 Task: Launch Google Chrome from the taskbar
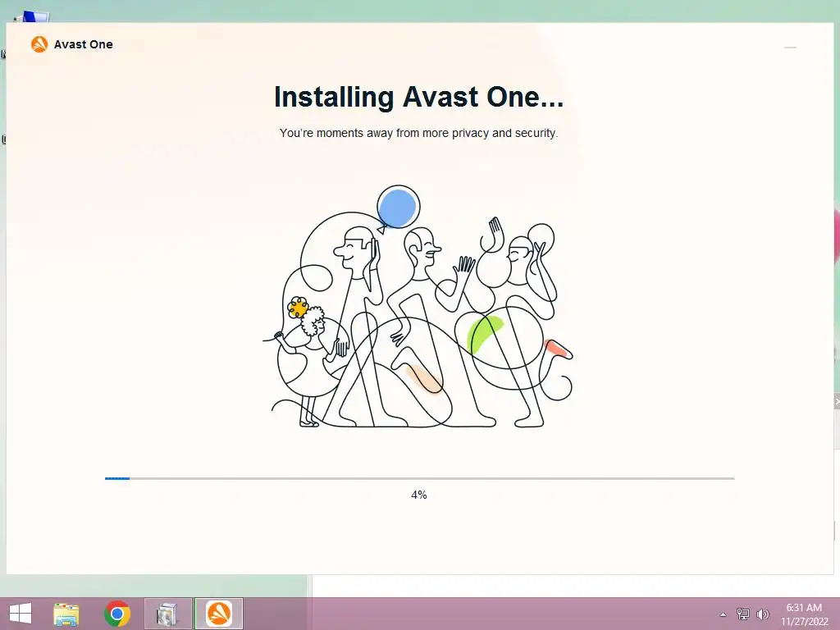(117, 614)
